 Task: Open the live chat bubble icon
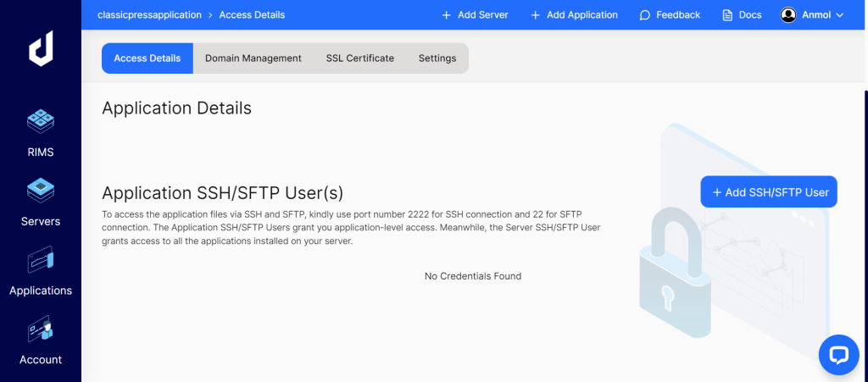(x=838, y=354)
